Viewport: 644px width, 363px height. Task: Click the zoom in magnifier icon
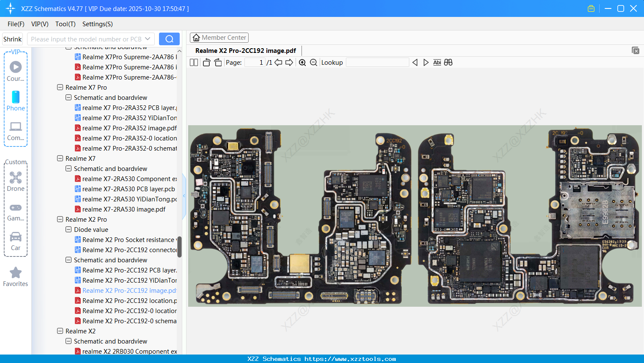coord(302,63)
